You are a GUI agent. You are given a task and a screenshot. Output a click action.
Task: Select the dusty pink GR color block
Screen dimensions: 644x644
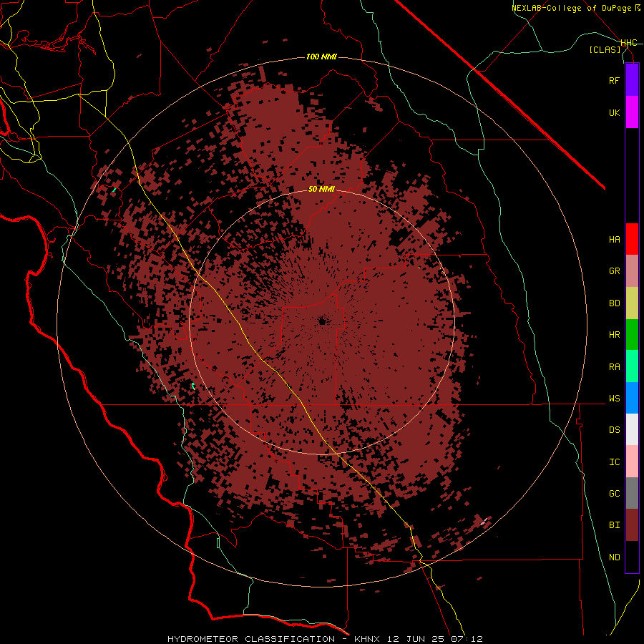pyautogui.click(x=632, y=271)
